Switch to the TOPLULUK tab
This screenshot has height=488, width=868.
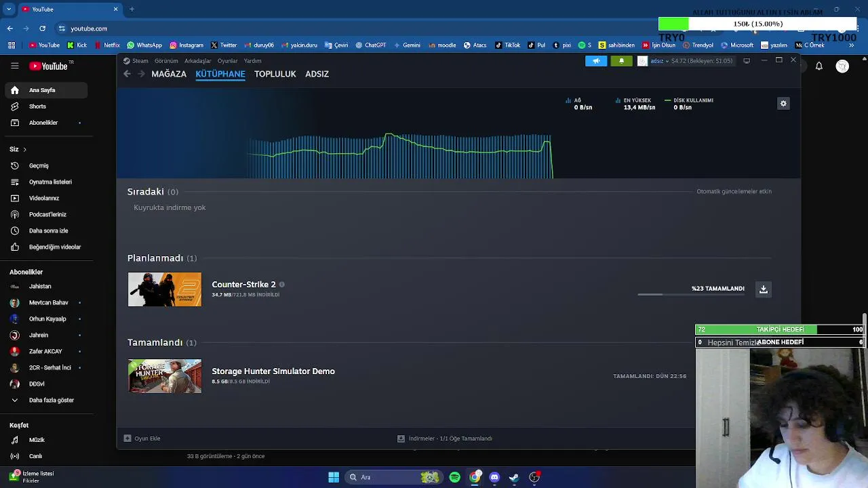pos(275,74)
